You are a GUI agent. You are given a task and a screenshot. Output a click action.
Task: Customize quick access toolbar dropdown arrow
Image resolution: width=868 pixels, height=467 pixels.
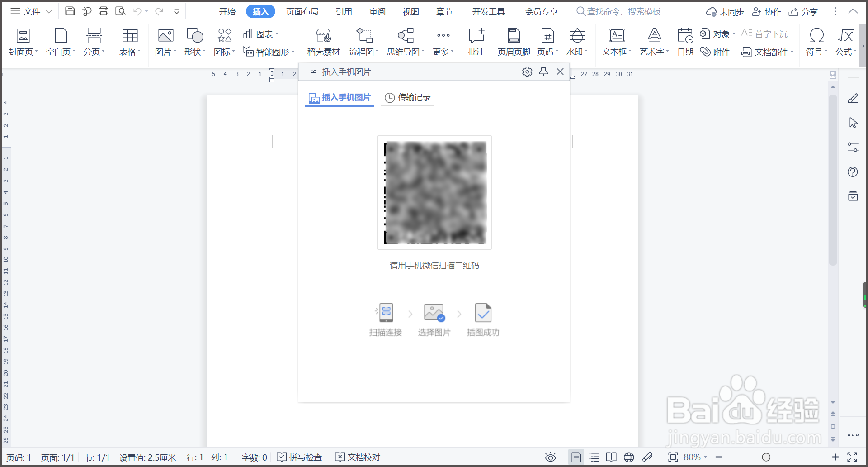(177, 12)
